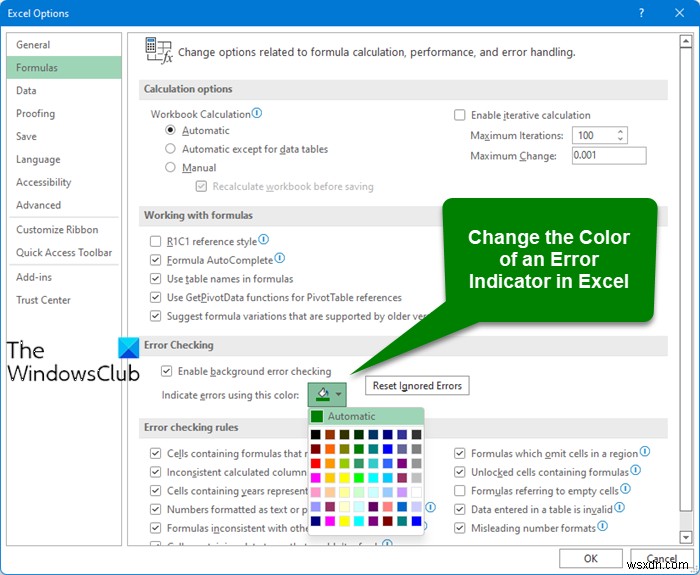Click the scrollbar up arrow

[685, 42]
